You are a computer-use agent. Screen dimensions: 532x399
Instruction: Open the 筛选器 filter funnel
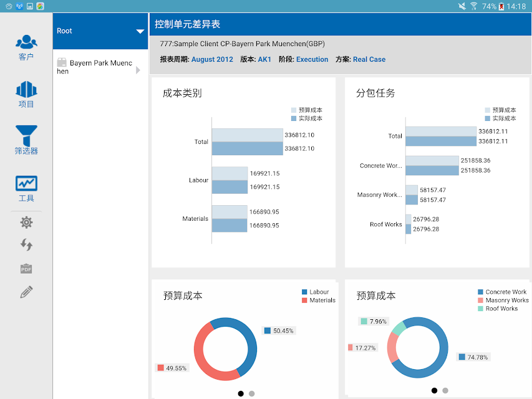click(26, 140)
